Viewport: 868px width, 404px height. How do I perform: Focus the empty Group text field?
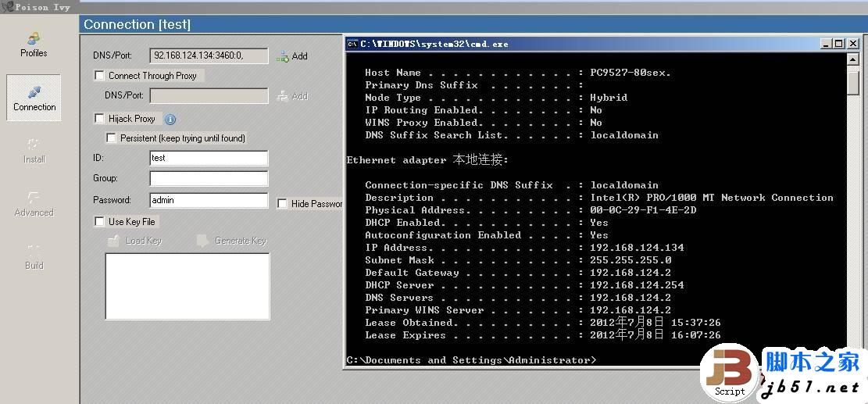tap(209, 179)
